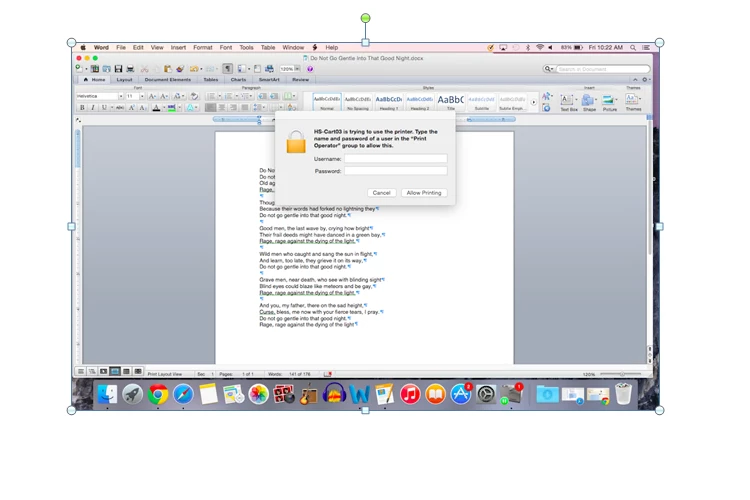The image size is (750, 500).
Task: Click the Superscript icon
Action: tap(132, 108)
